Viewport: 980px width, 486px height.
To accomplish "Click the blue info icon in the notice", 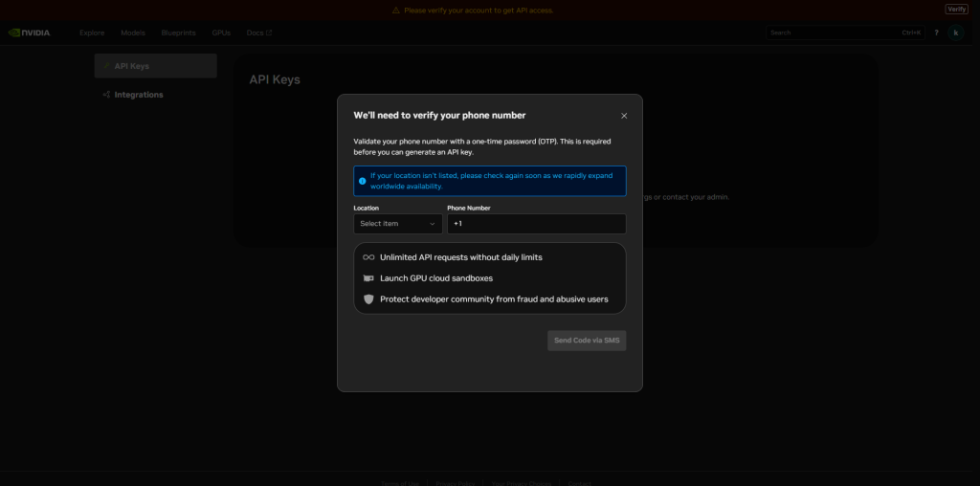I will coord(362,181).
